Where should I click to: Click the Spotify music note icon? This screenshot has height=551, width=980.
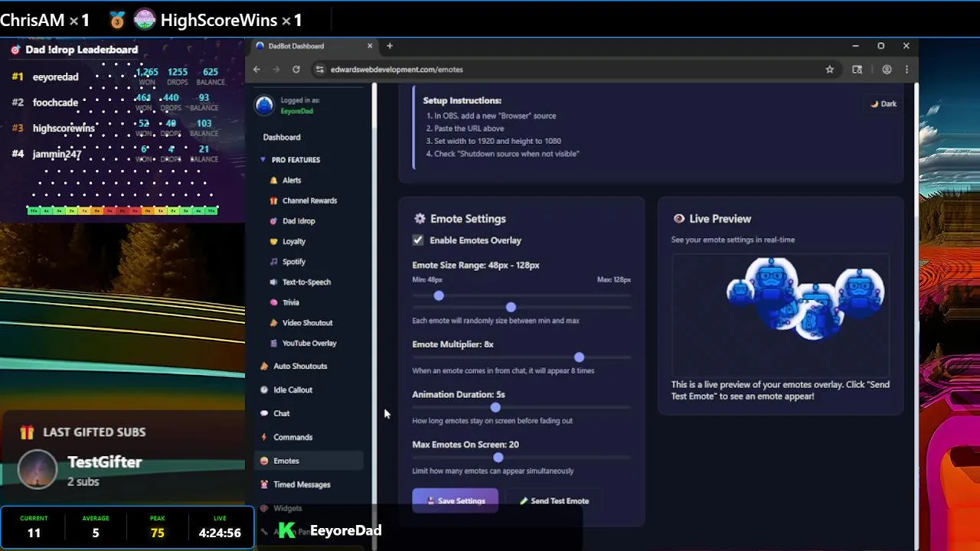[x=274, y=262]
